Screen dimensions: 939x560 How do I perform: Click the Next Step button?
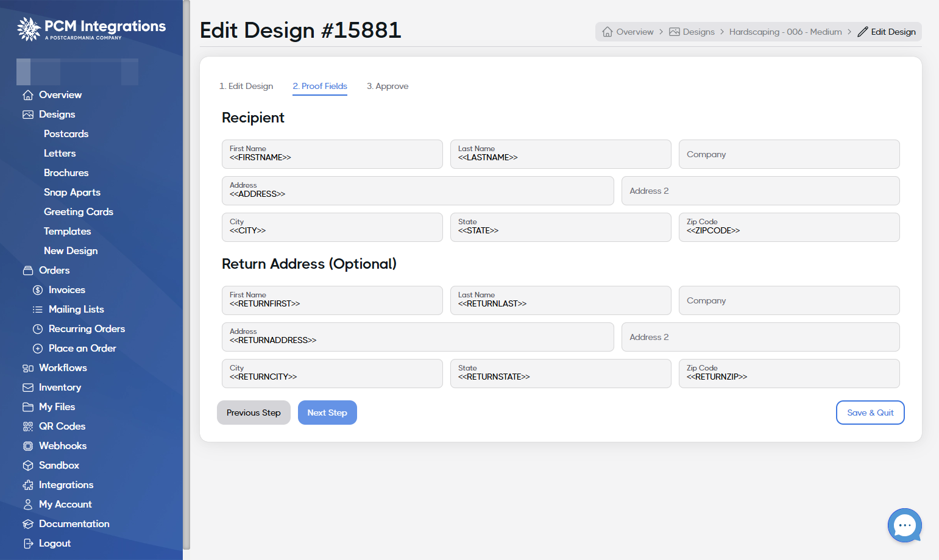pyautogui.click(x=327, y=413)
